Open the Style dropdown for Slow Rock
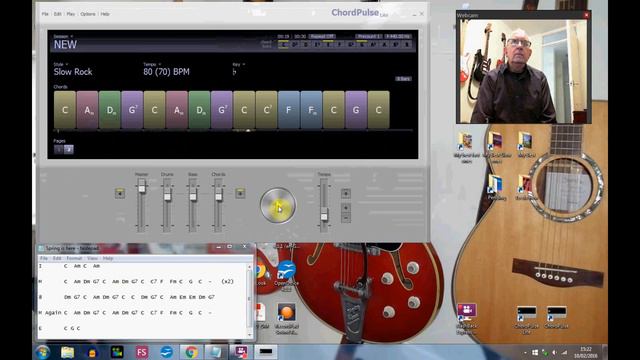The height and width of the screenshot is (360, 640). click(60, 64)
